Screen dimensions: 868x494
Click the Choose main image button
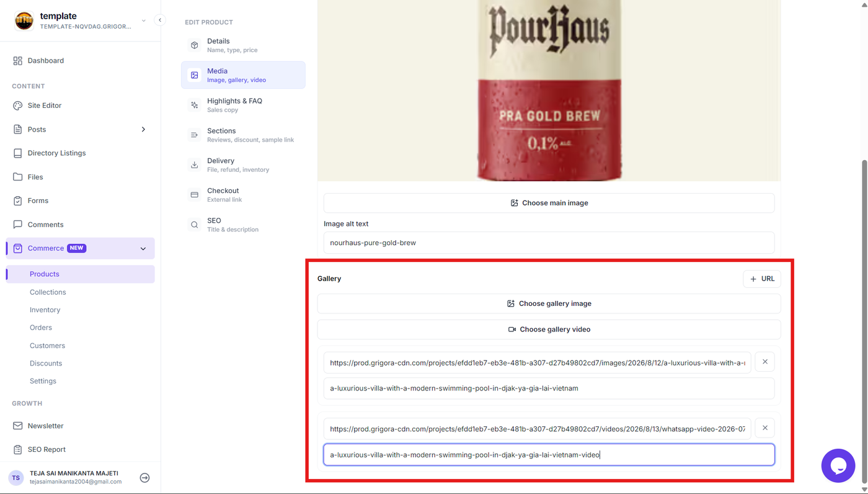[x=549, y=203]
